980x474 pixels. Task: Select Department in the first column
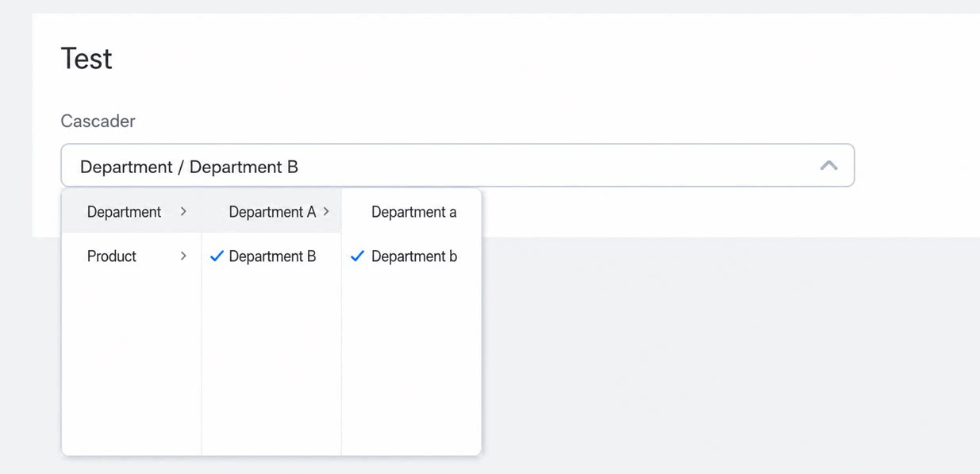[x=132, y=211]
